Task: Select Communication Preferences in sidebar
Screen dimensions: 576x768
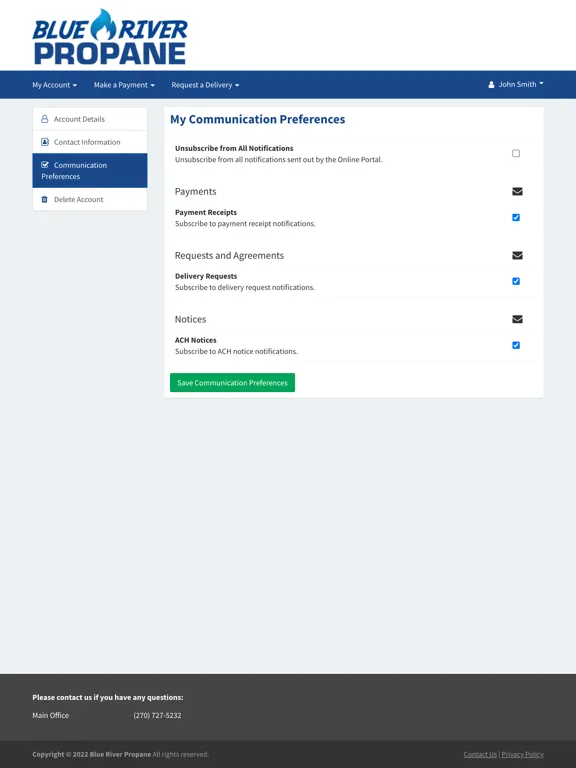Action: coord(90,170)
